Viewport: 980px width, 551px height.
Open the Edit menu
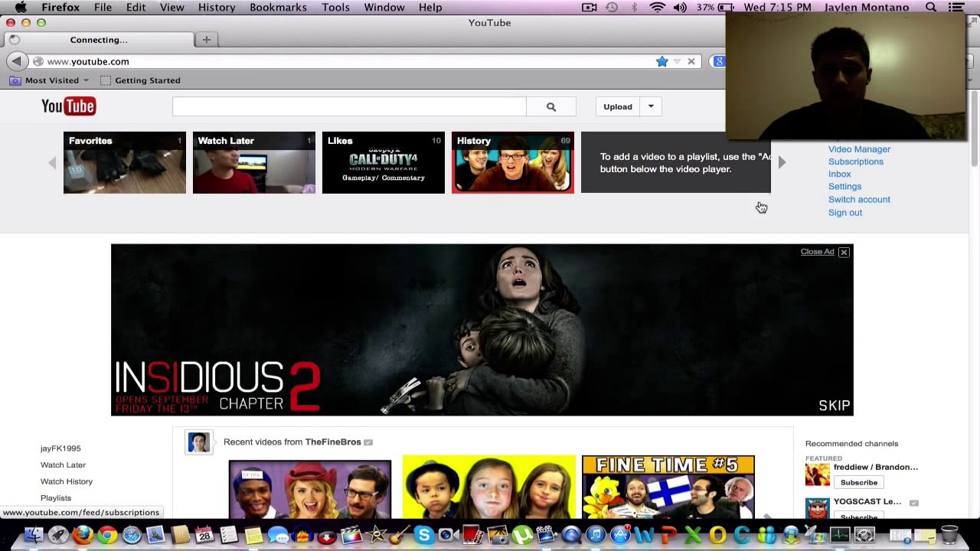click(136, 7)
